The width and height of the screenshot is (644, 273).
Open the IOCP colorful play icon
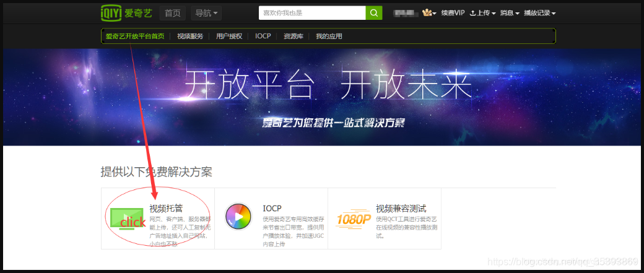[x=238, y=216]
